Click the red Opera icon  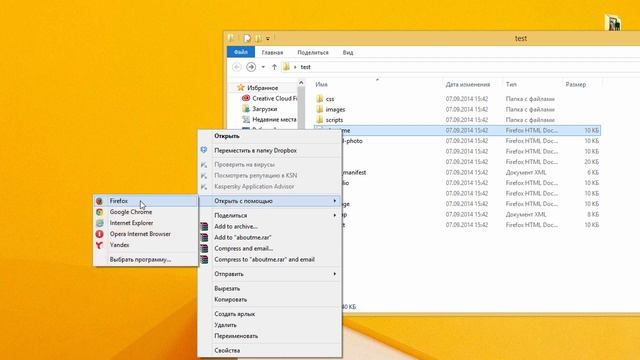(100, 234)
